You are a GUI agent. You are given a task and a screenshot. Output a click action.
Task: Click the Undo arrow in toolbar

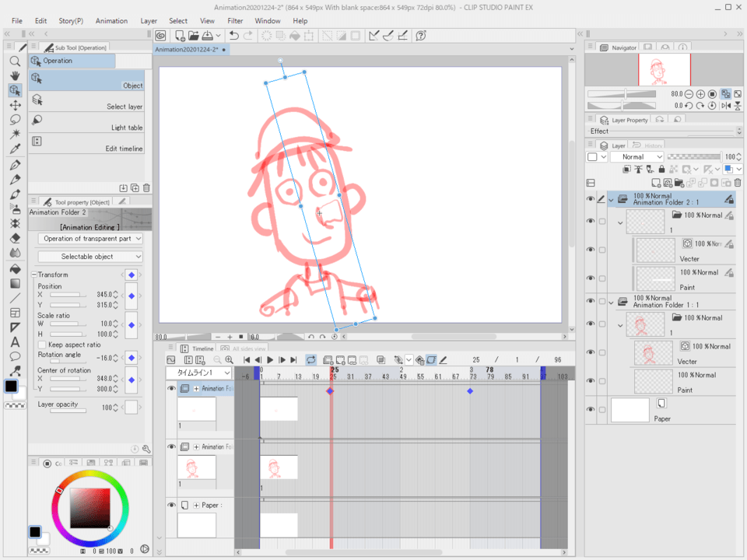pos(233,36)
